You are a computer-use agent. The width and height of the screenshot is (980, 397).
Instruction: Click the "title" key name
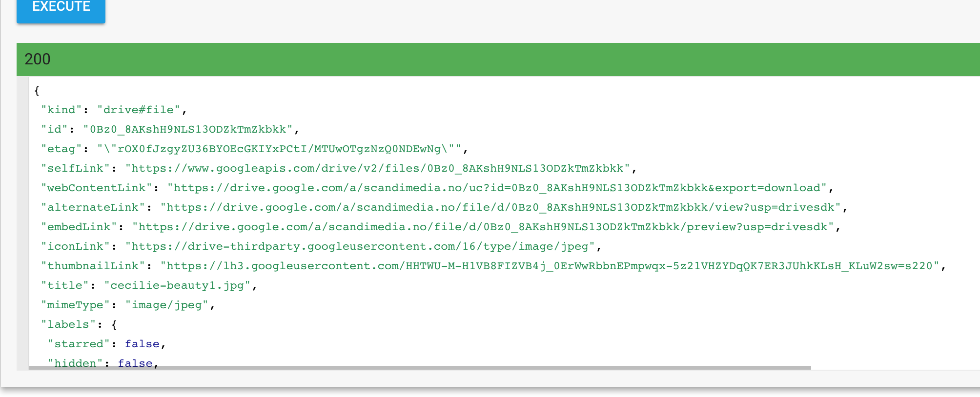[x=65, y=285]
